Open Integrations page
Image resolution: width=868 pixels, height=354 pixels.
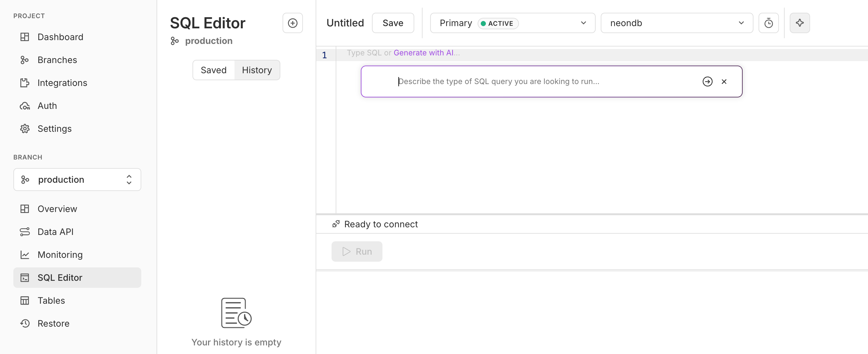click(62, 82)
